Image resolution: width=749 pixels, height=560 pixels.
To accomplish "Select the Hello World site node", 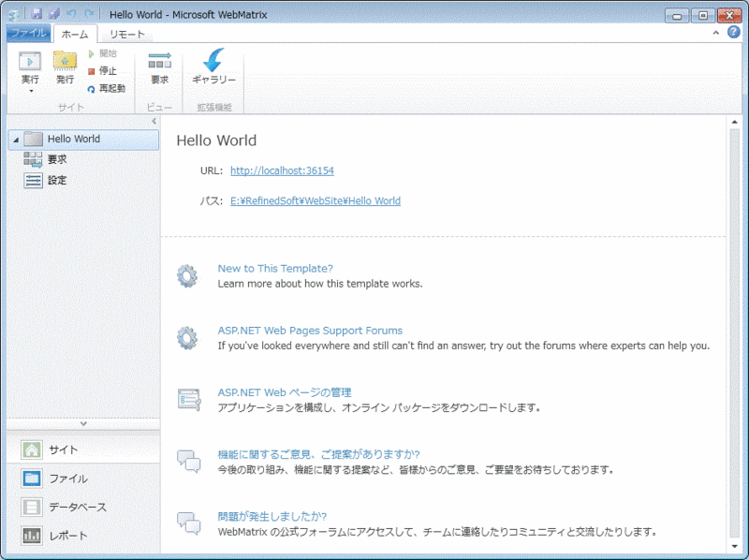I will (x=83, y=139).
